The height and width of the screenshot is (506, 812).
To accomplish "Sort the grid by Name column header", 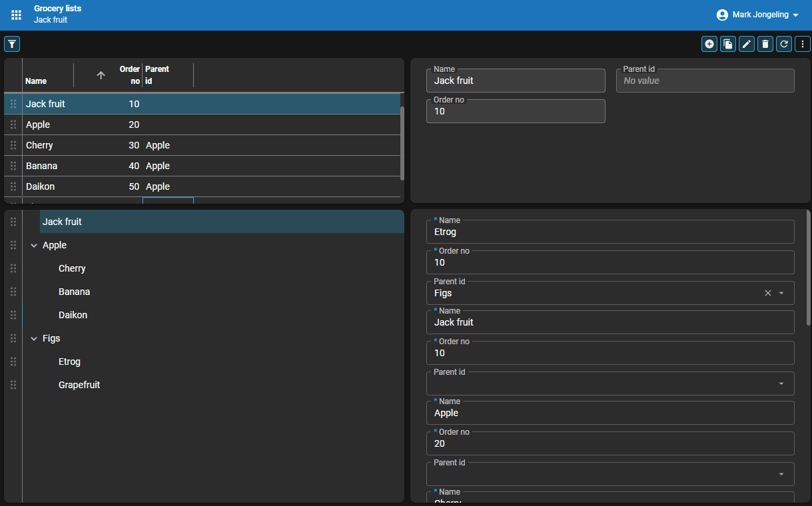I will pyautogui.click(x=36, y=81).
